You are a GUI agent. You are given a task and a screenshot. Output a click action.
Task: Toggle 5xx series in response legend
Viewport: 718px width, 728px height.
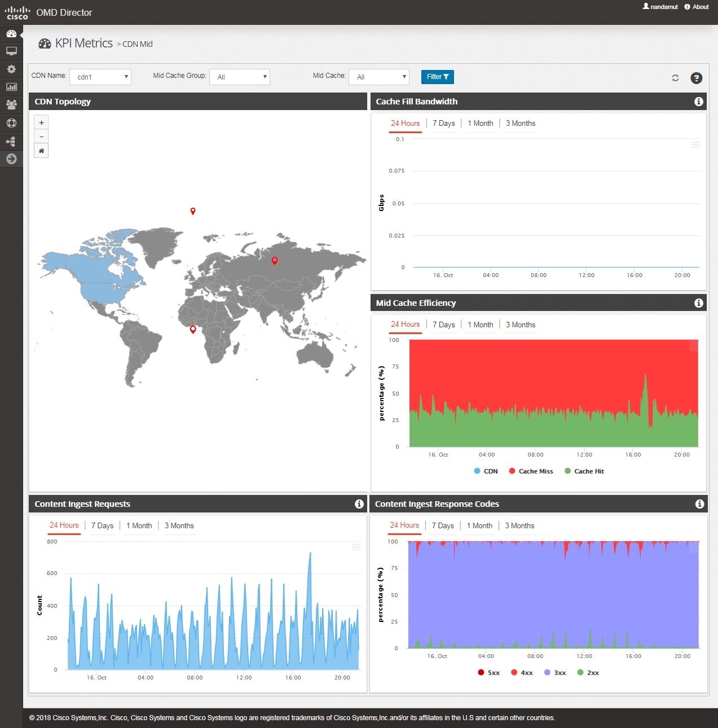[489, 673]
